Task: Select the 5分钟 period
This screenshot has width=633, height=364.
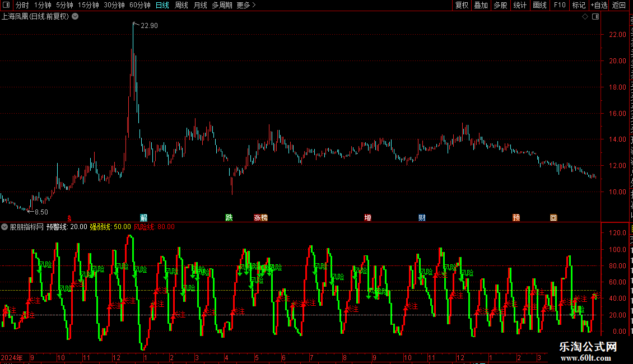Action: pyautogui.click(x=64, y=5)
